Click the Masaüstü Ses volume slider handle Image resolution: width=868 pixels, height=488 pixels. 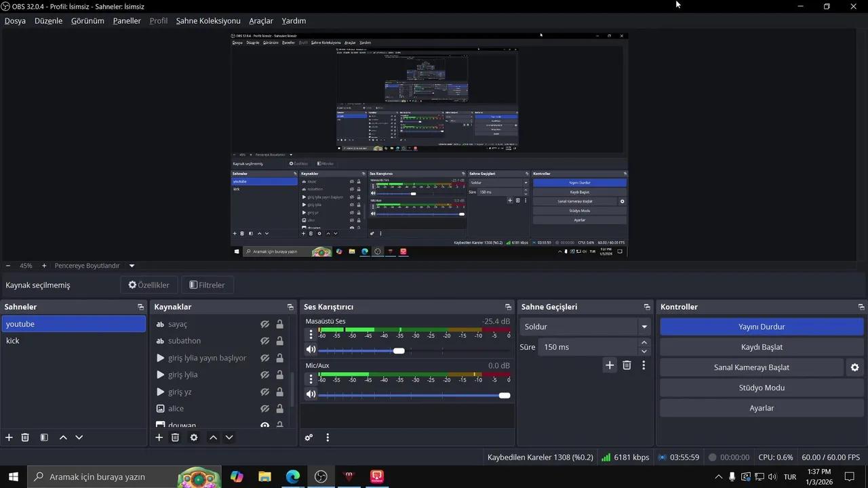399,350
